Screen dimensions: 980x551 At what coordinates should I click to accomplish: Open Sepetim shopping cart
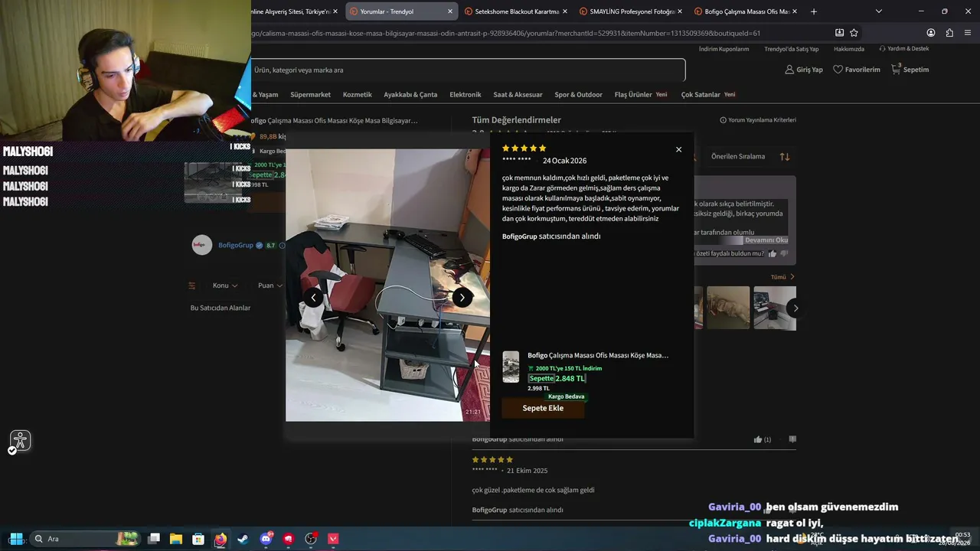click(x=910, y=70)
